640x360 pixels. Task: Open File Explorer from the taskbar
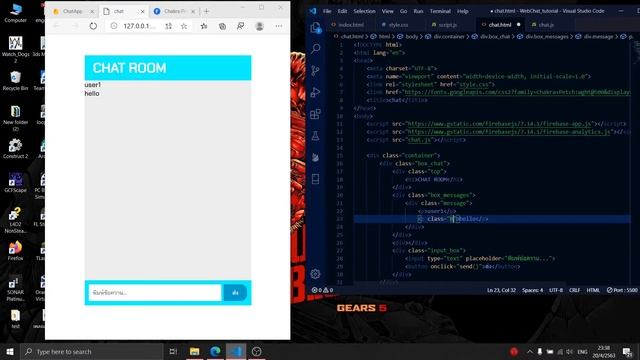pos(195,351)
